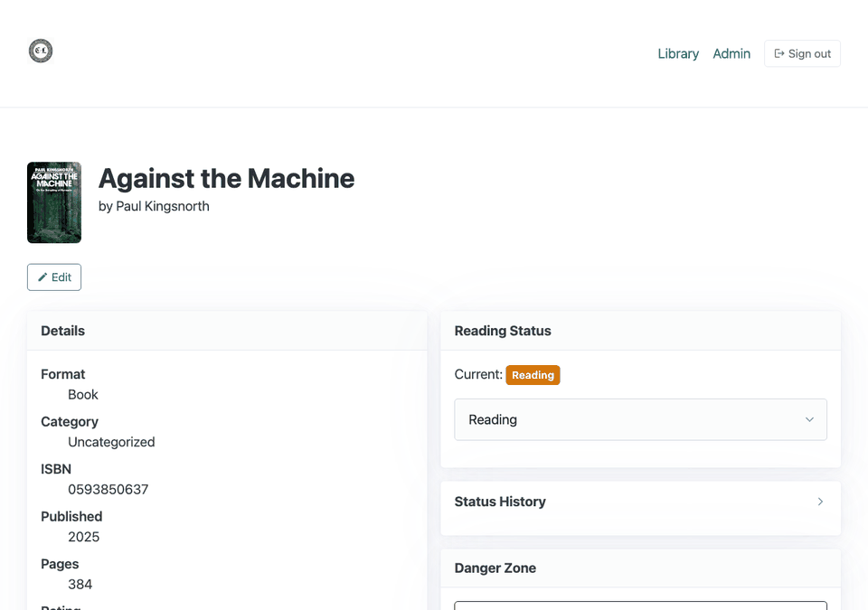The image size is (868, 610).
Task: Go to the Library page
Action: tap(678, 53)
